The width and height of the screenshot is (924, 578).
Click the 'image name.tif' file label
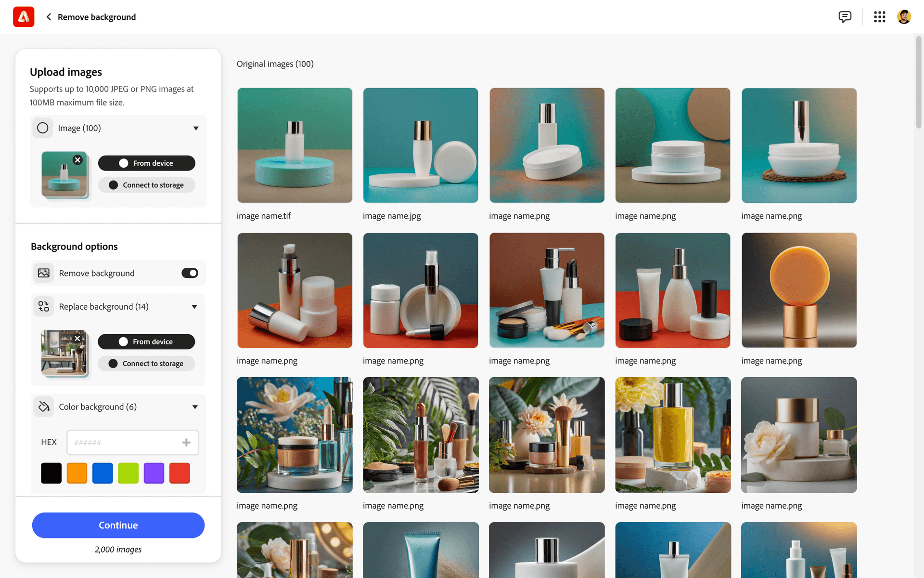tap(264, 216)
